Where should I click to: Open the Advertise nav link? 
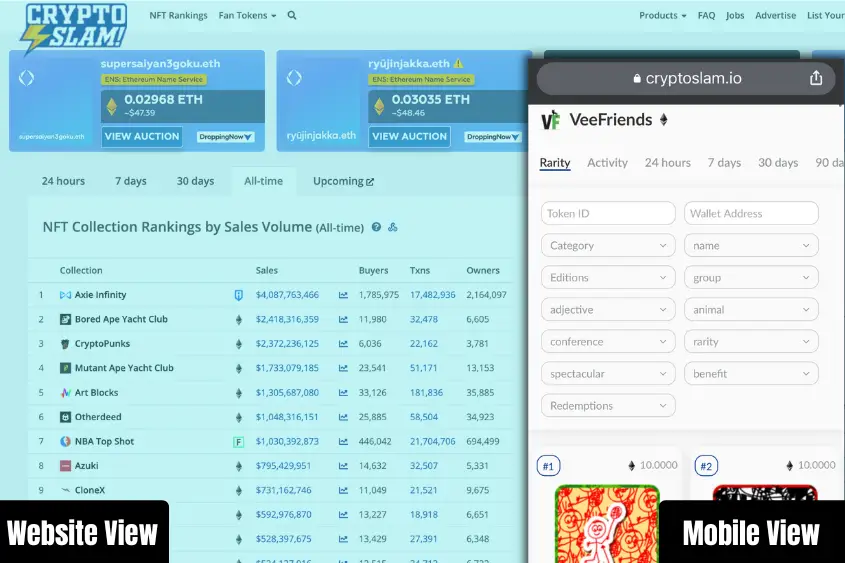tap(775, 16)
